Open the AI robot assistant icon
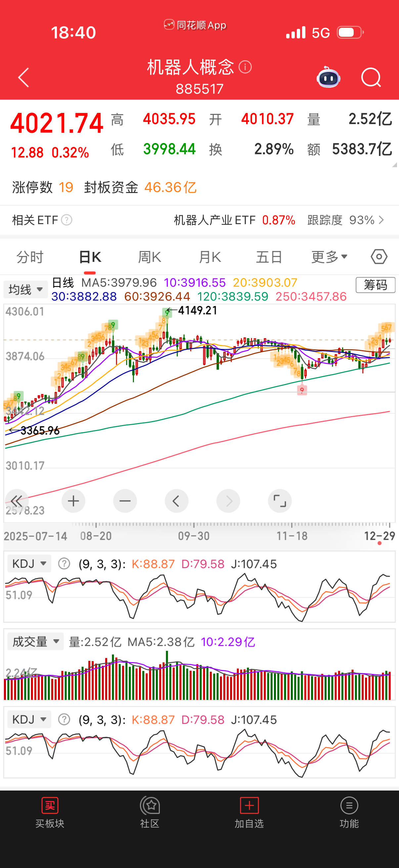 pyautogui.click(x=328, y=77)
